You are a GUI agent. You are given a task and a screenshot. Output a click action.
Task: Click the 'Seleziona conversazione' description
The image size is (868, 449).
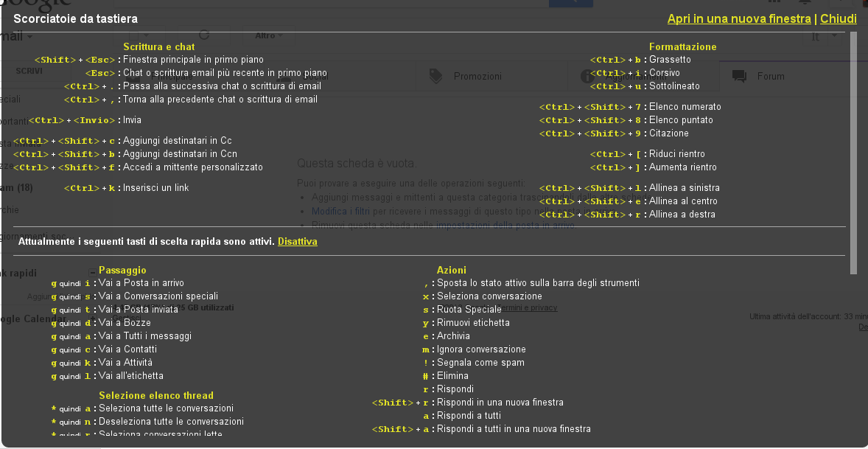pos(489,296)
